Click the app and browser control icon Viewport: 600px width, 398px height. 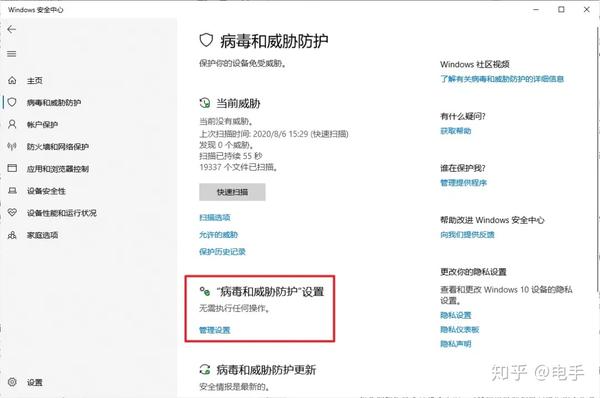point(12,168)
